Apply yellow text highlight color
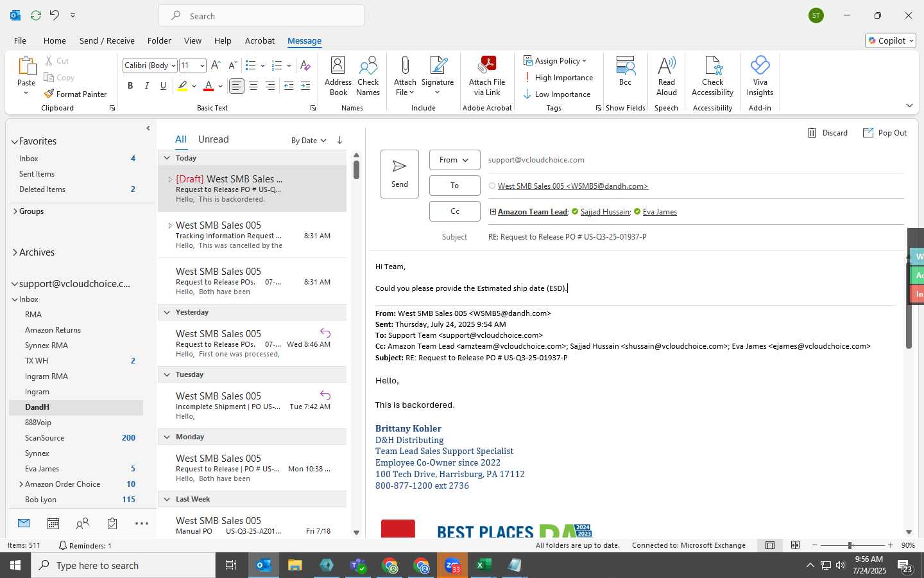This screenshot has height=578, width=924. (182, 86)
